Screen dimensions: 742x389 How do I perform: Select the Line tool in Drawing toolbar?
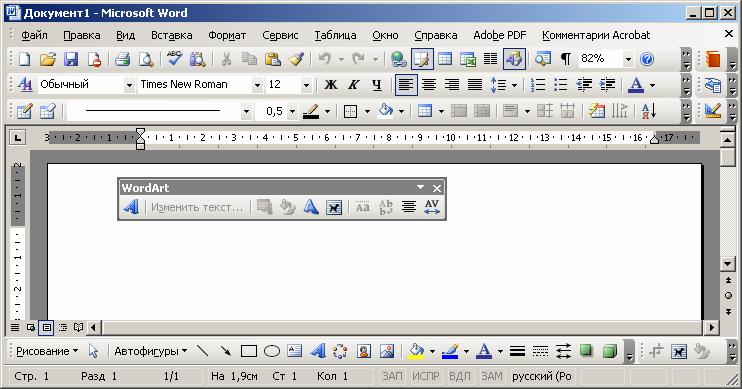pyautogui.click(x=203, y=351)
